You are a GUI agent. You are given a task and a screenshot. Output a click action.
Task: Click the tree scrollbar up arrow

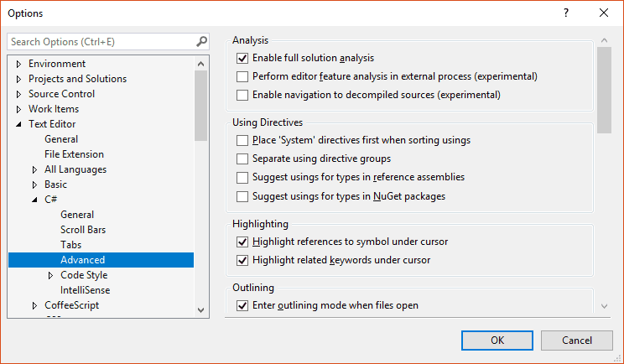tap(201, 64)
